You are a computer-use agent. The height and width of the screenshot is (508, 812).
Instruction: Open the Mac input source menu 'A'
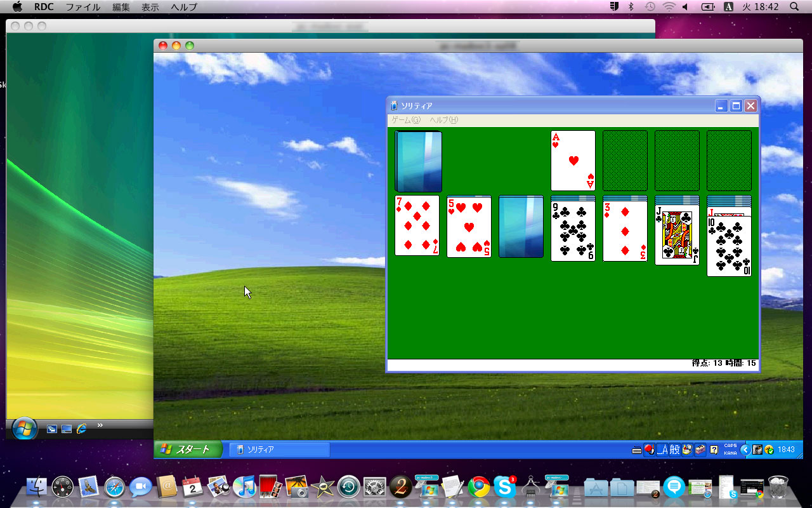[x=729, y=7]
